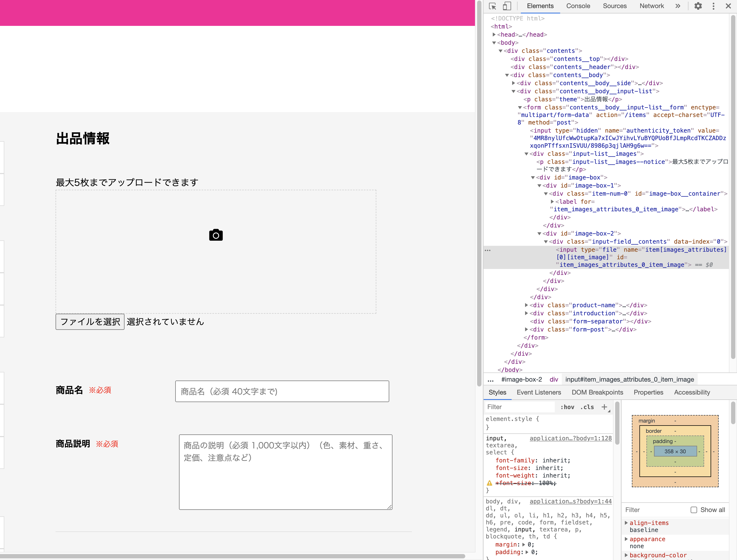Click the camera upload icon
Image resolution: width=737 pixels, height=560 pixels.
(216, 235)
